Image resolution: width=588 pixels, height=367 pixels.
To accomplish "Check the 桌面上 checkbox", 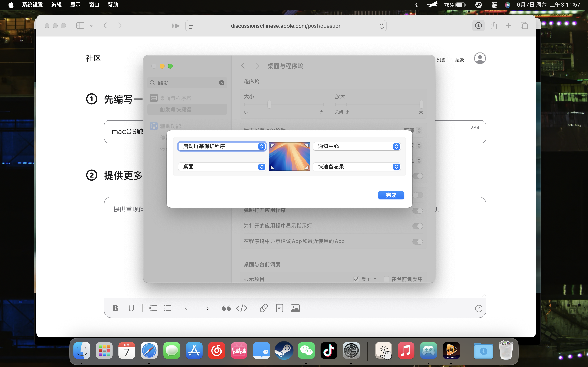I will click(356, 279).
